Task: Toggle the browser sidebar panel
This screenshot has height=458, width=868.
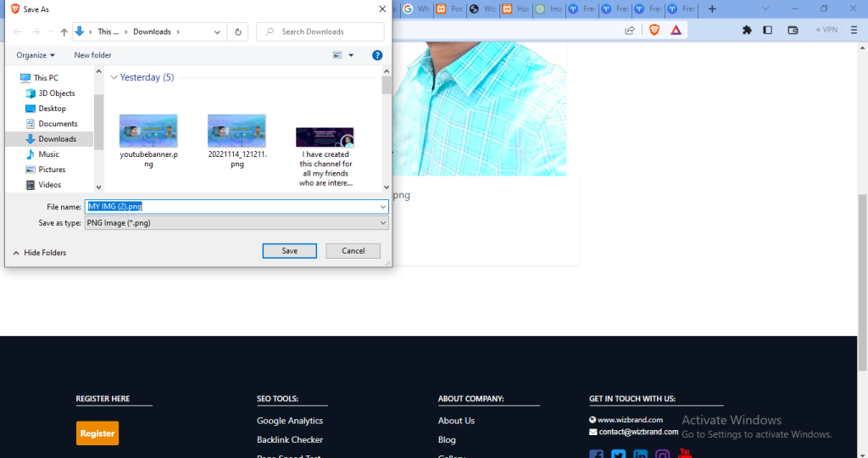Action: (767, 31)
